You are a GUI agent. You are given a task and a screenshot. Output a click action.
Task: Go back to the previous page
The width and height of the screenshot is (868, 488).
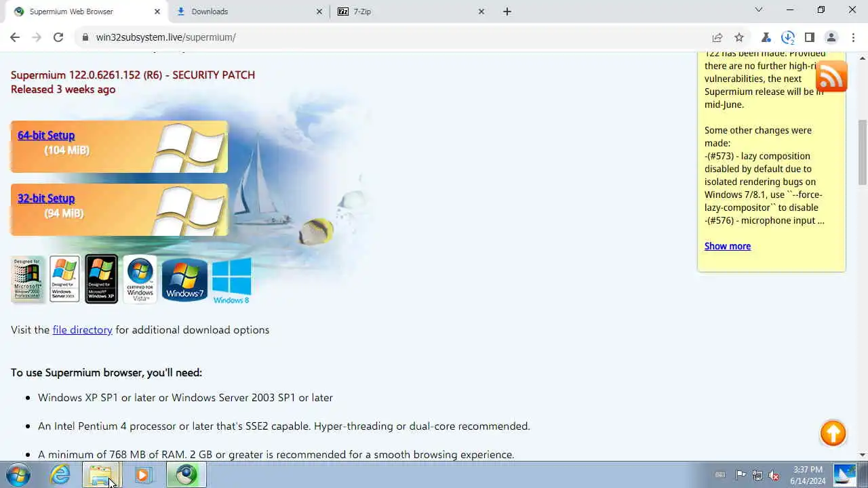15,37
